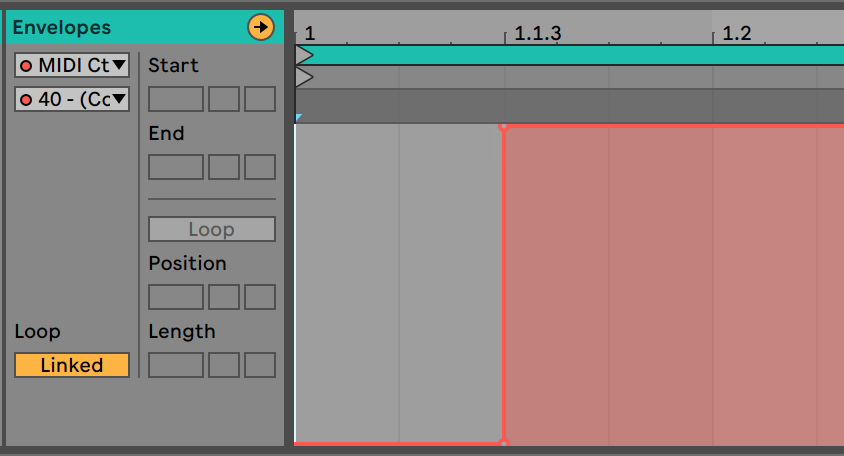This screenshot has height=456, width=844.
Task: Click the first Position value field
Action: (176, 297)
